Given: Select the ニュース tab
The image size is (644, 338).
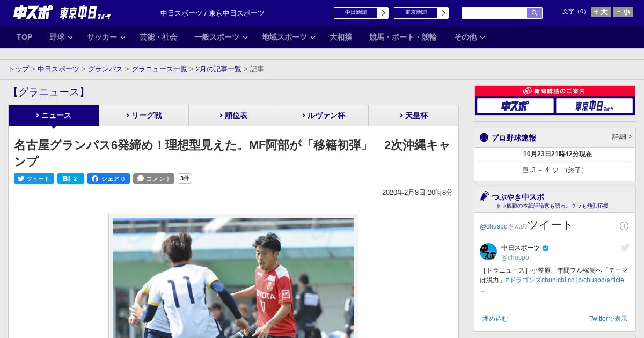Looking at the screenshot, I should pyautogui.click(x=54, y=115).
